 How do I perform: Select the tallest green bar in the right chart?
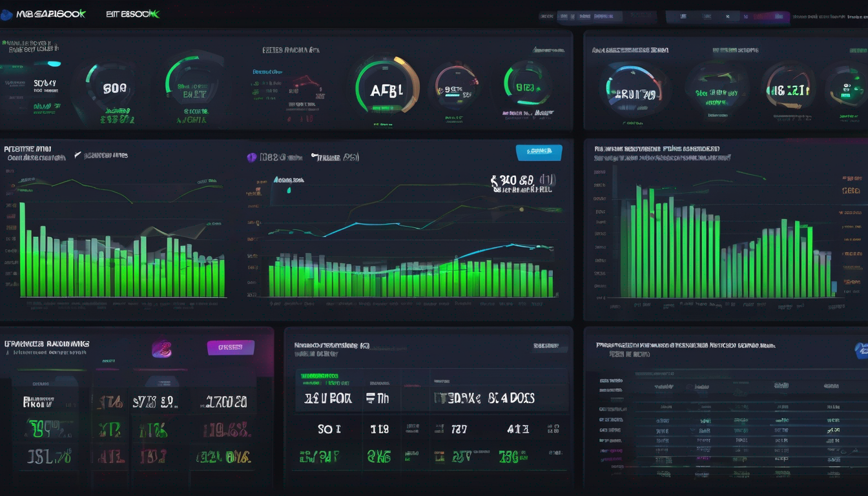(639, 242)
